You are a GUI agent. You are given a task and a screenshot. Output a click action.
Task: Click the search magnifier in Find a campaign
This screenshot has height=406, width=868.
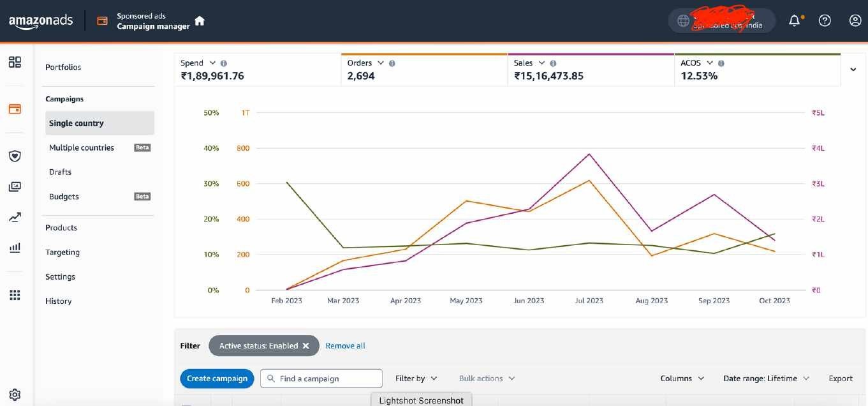click(x=271, y=379)
